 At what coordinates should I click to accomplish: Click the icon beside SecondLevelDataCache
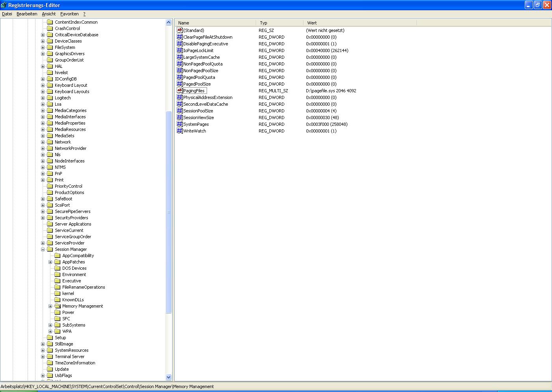[180, 104]
